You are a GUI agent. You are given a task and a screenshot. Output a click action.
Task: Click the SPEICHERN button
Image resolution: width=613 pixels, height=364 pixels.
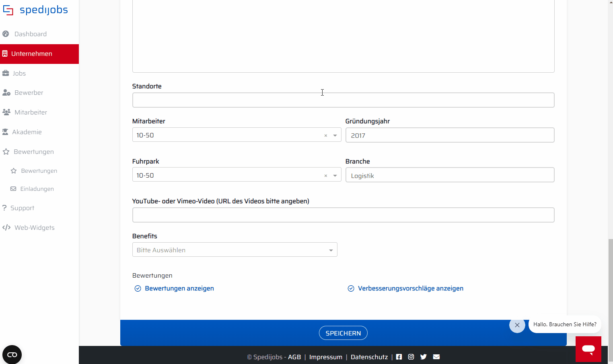click(x=343, y=333)
